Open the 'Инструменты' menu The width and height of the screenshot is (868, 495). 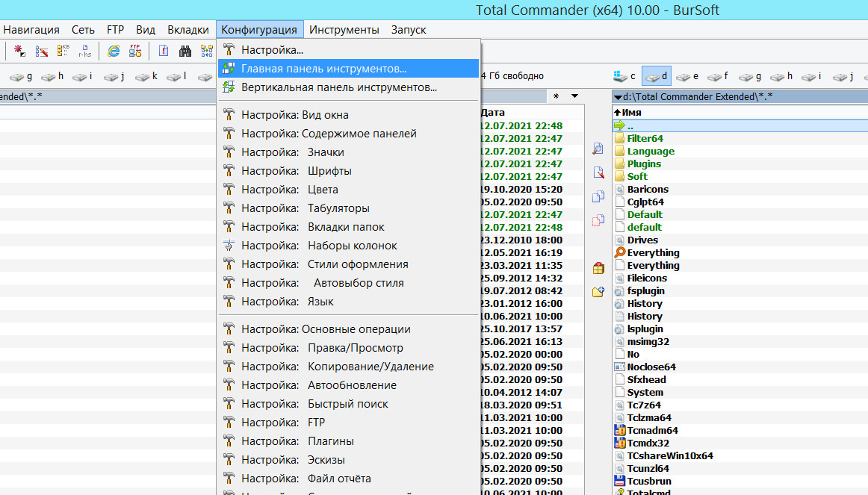[x=344, y=30]
